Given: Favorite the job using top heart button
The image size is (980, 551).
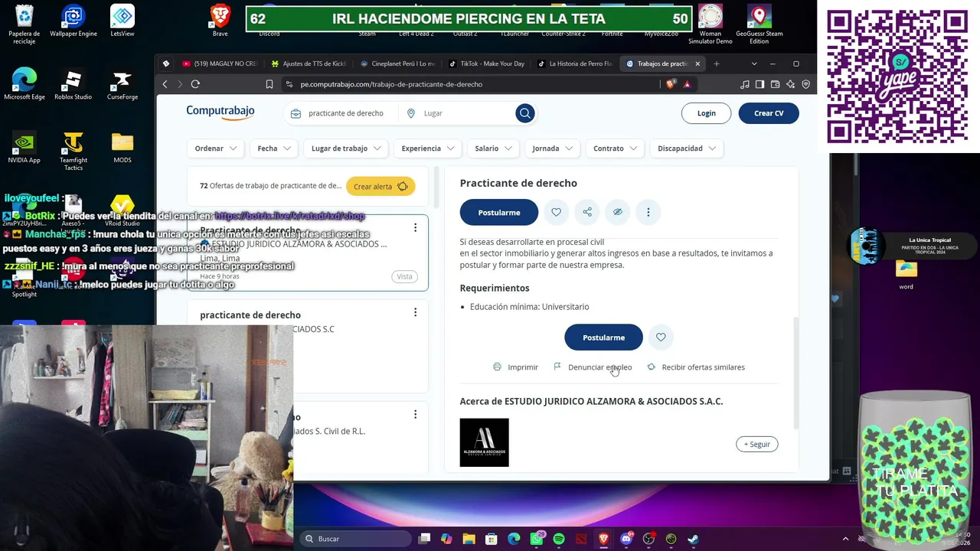Looking at the screenshot, I should pos(557,212).
